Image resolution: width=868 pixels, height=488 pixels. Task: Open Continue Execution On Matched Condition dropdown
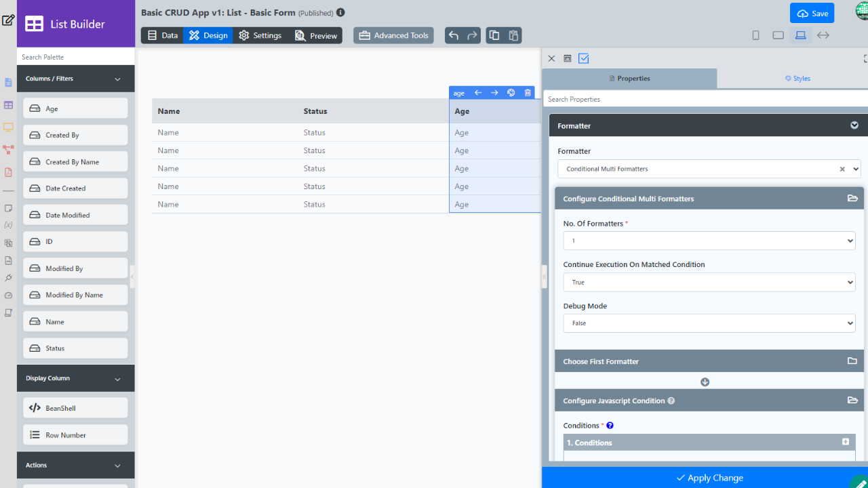click(709, 282)
